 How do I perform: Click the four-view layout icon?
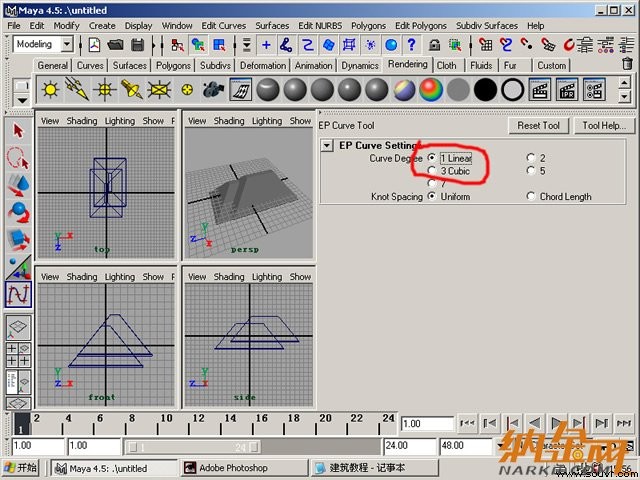pos(18,355)
